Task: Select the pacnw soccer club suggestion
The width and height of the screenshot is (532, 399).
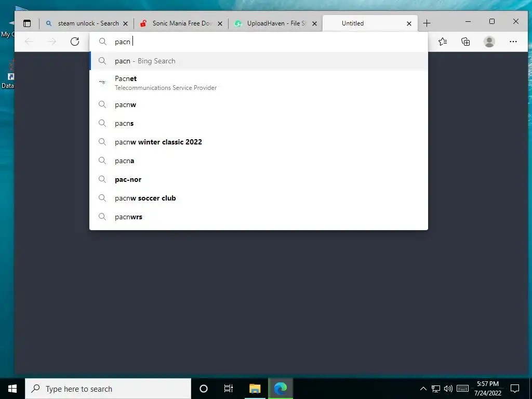Action: pos(259,198)
